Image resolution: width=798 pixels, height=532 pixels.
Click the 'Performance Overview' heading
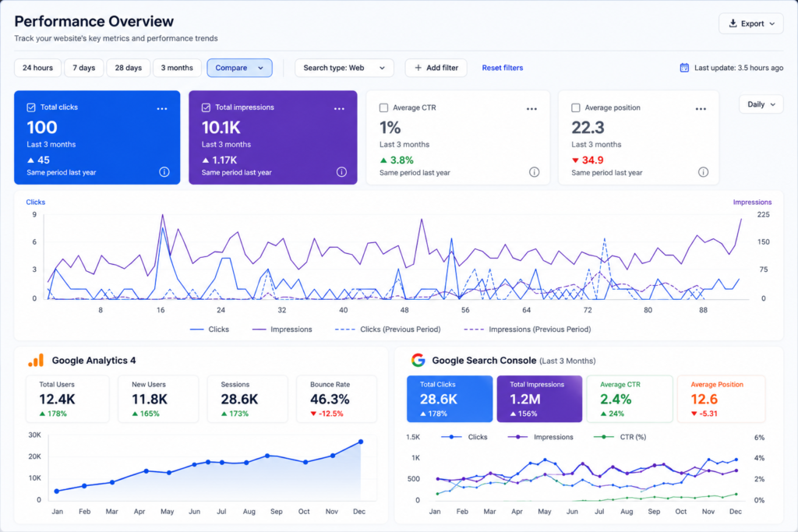(94, 21)
